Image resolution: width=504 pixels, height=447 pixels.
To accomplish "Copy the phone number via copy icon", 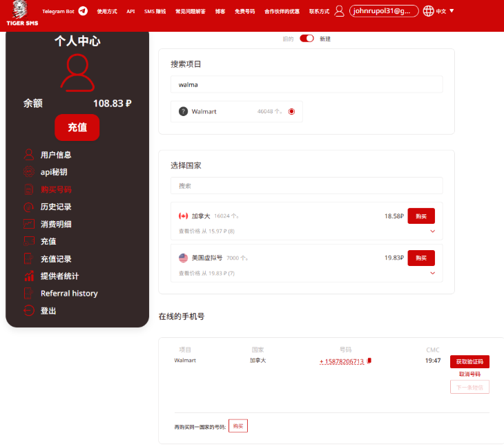I will pos(369,361).
